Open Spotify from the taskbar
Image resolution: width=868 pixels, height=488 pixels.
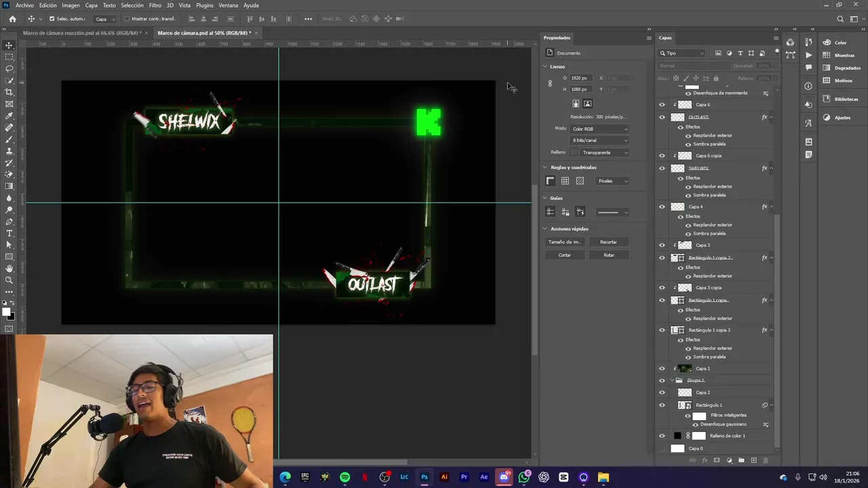[344, 477]
